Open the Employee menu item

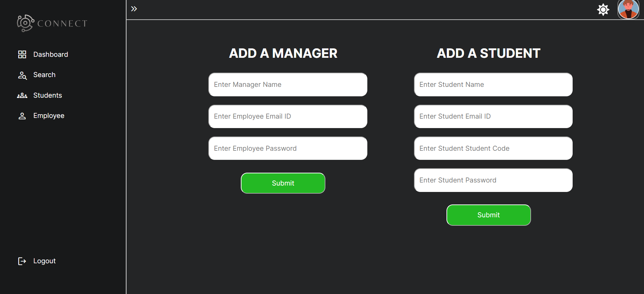tap(49, 116)
